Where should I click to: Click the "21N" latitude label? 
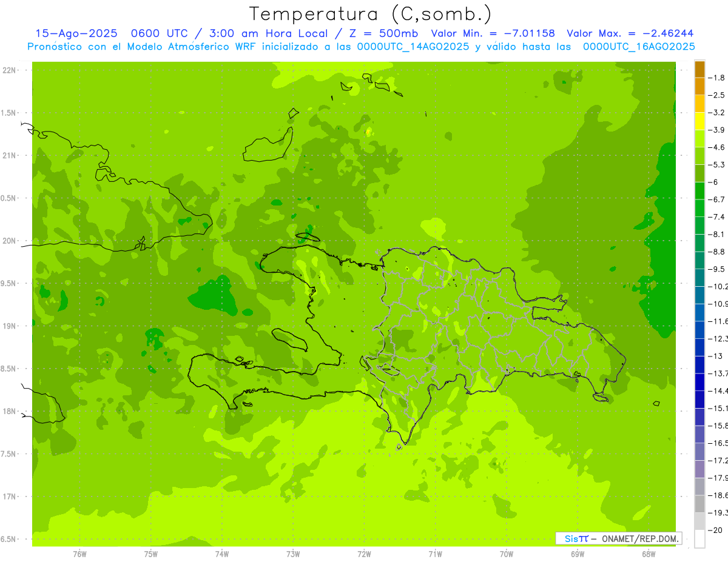(9, 155)
